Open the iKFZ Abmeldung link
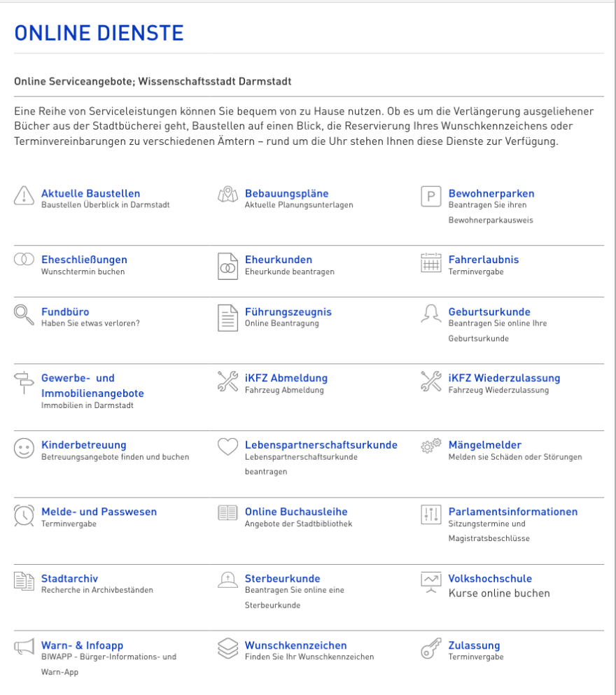616x695 pixels. (286, 378)
